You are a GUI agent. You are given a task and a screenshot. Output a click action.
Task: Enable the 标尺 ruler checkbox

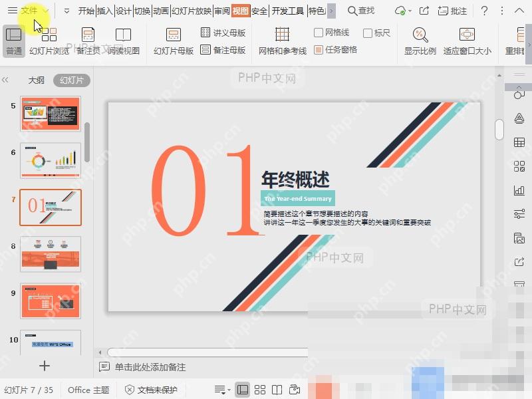376,33
